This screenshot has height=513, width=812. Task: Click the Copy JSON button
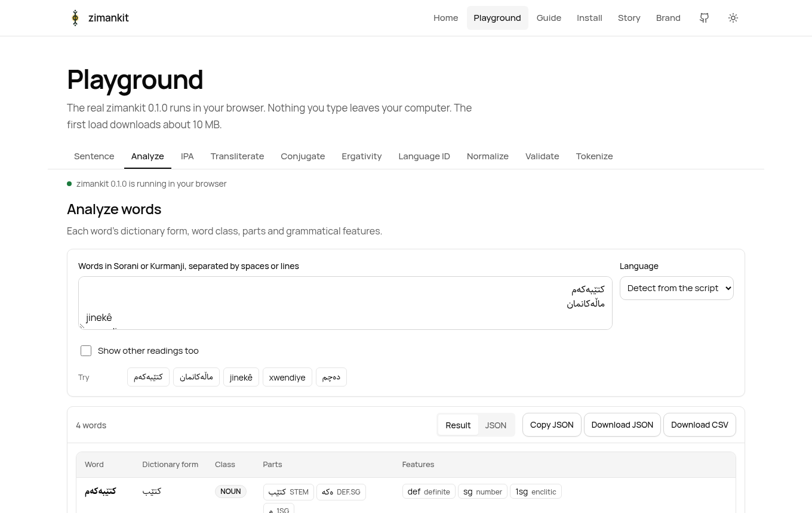point(552,425)
